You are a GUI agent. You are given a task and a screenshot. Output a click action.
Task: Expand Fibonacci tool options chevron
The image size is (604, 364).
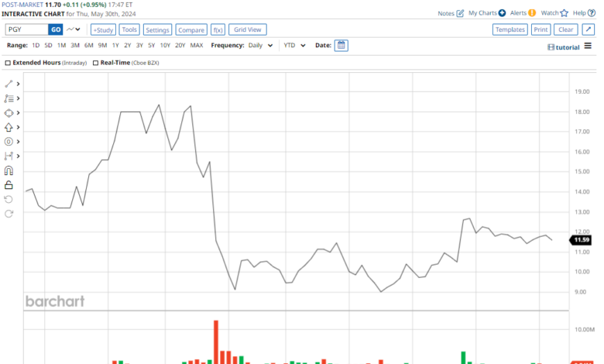pos(18,98)
